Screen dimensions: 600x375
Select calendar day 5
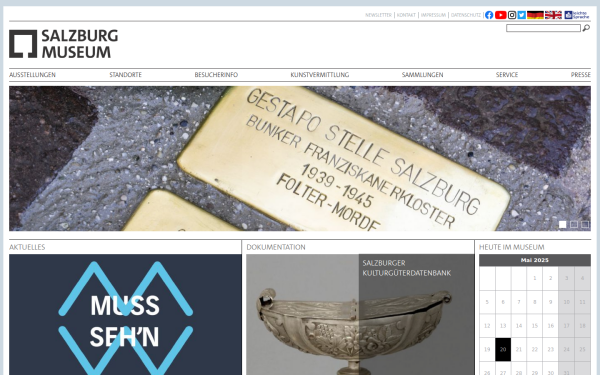487,302
